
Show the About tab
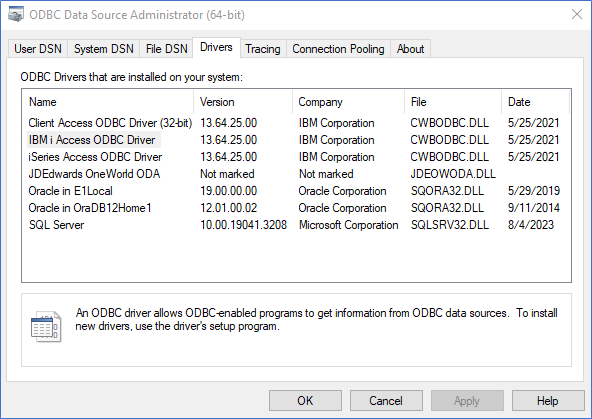pyautogui.click(x=410, y=49)
